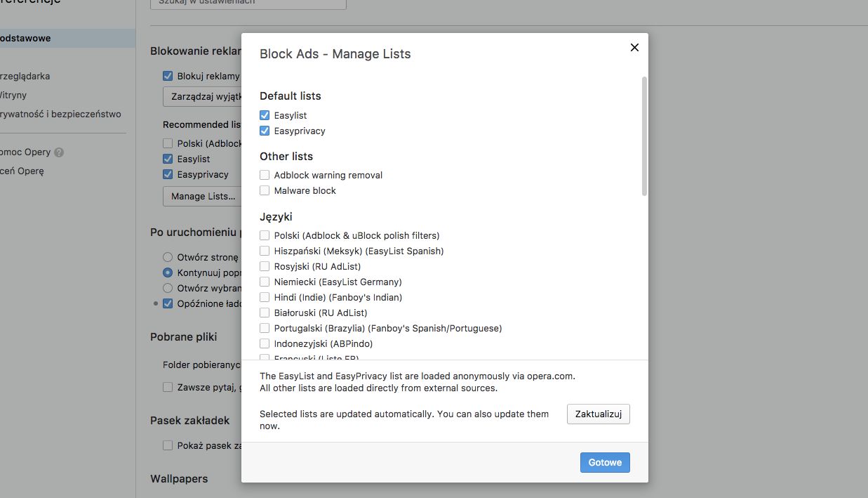This screenshot has height=498, width=868.
Task: Disable Easyprivacy in Default lists
Action: (265, 131)
